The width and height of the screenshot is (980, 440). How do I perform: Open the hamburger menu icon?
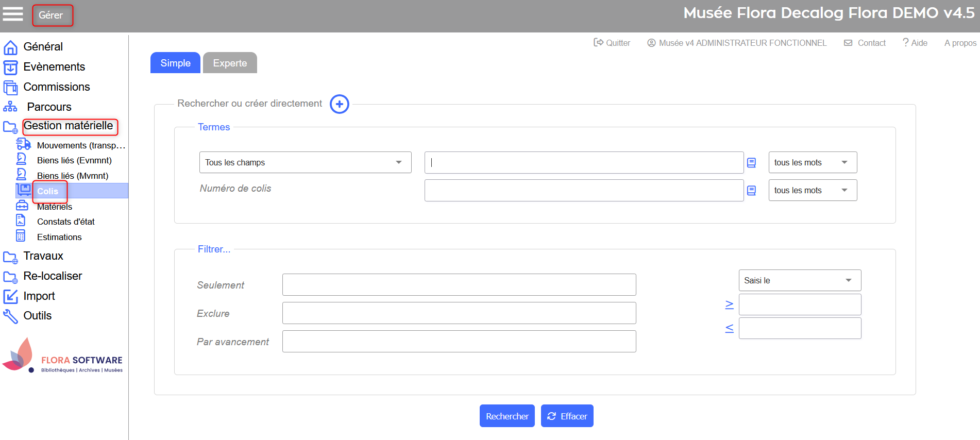(x=13, y=14)
